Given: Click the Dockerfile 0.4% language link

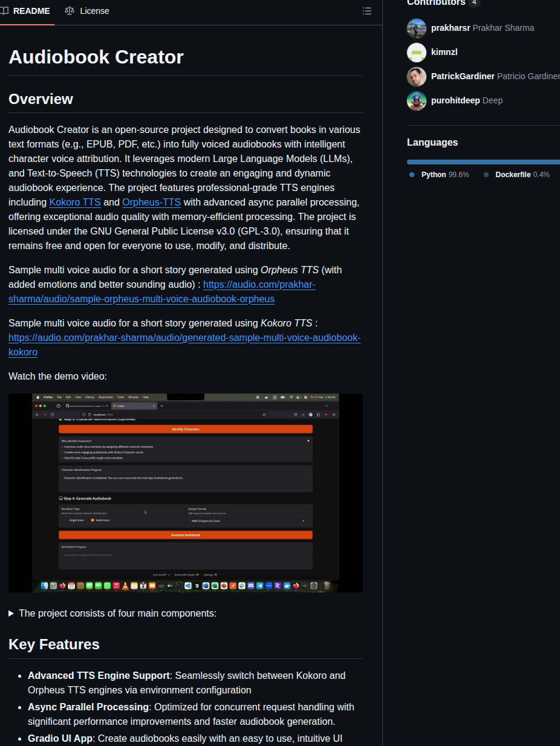Looking at the screenshot, I should (x=523, y=175).
